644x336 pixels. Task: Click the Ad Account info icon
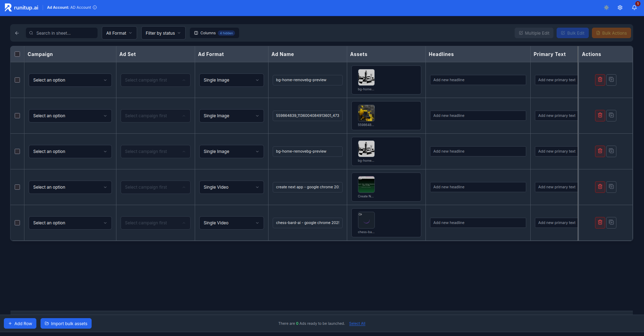tap(95, 7)
